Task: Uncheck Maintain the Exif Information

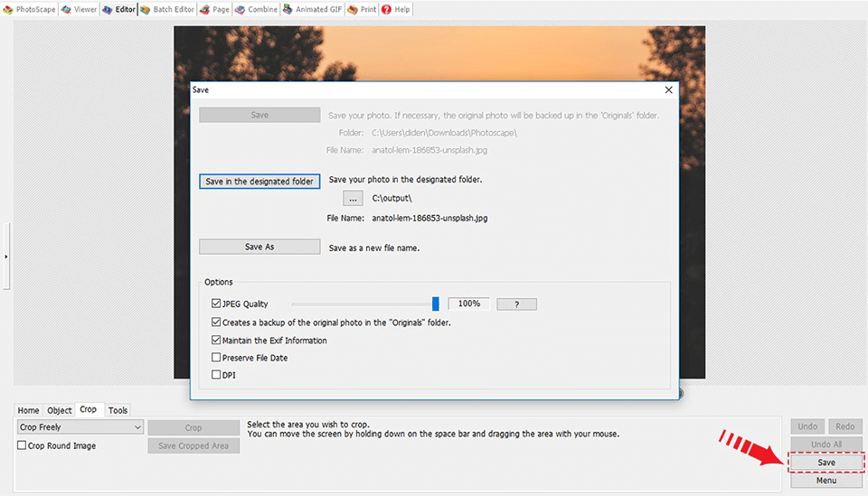Action: [216, 341]
